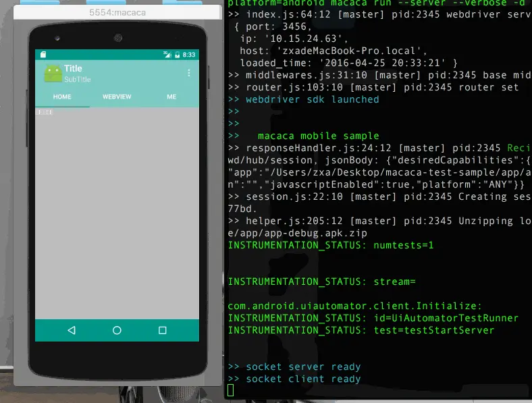This screenshot has width=532, height=403.
Task: Click 'INSTRUMENTATION_STATUS: stream=' line
Action: click(x=321, y=281)
